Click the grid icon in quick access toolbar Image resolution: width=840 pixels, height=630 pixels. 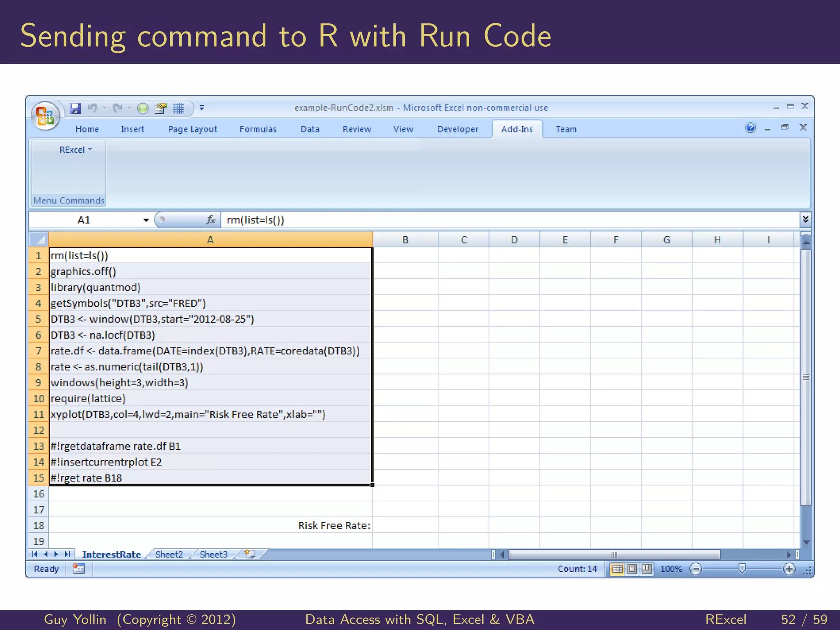[178, 108]
